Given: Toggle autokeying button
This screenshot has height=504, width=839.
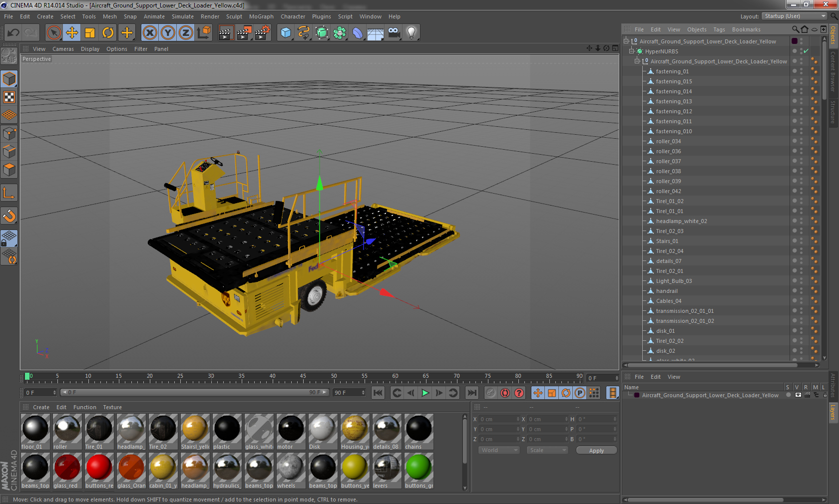Looking at the screenshot, I should click(505, 393).
